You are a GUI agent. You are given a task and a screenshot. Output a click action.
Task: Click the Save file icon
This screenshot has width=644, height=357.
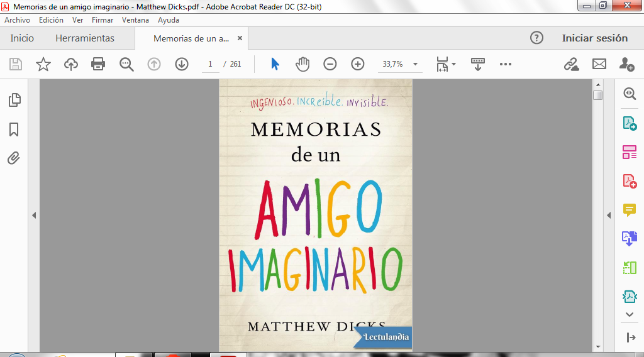coord(16,65)
